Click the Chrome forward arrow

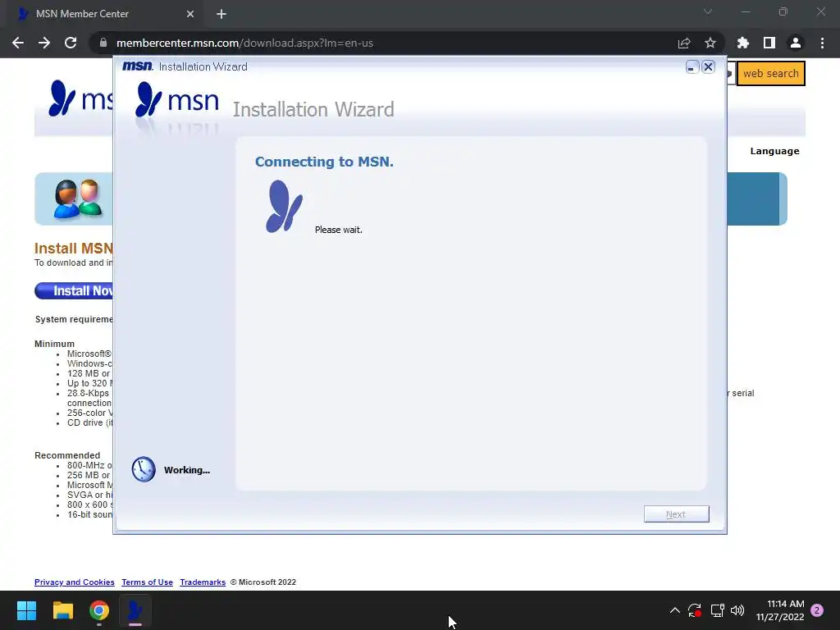point(44,43)
